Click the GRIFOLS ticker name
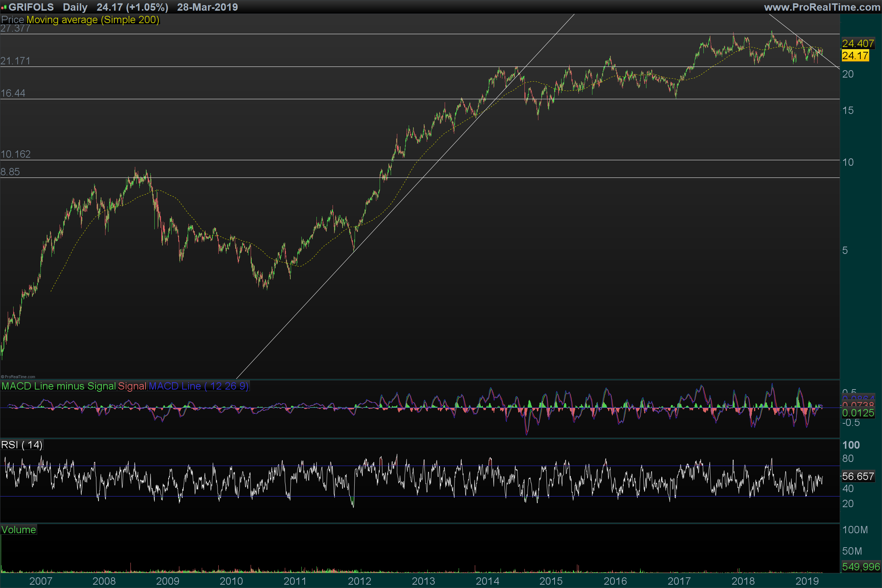The width and height of the screenshot is (882, 588). click(x=31, y=7)
